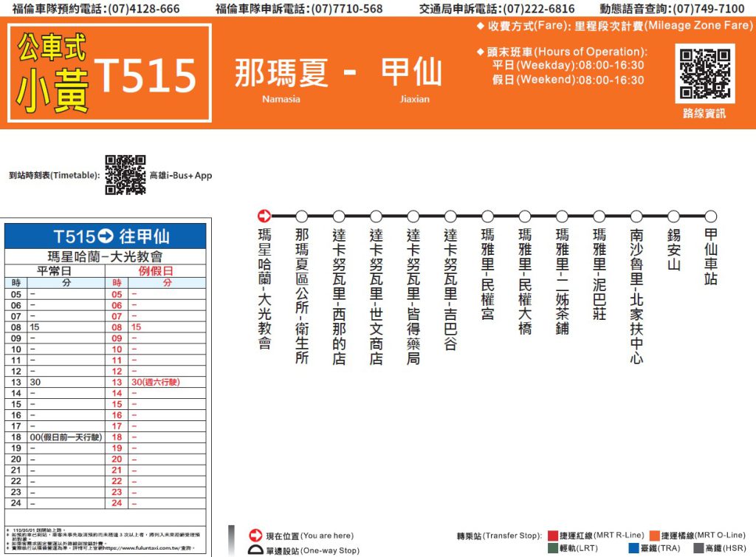Click the stop circle for 那瑪夏區公所-衛生所

tap(301, 216)
